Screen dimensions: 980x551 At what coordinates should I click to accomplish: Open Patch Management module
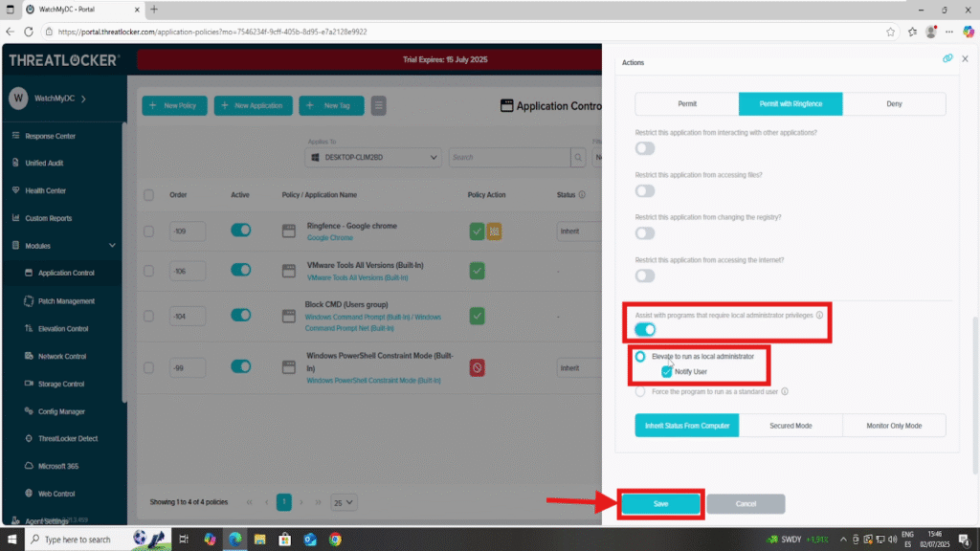66,301
